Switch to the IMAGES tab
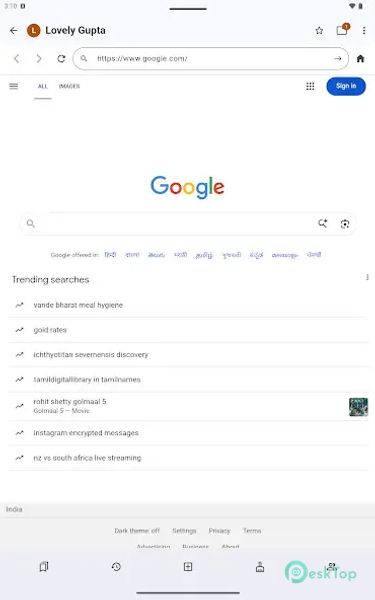The width and height of the screenshot is (375, 600). click(69, 86)
